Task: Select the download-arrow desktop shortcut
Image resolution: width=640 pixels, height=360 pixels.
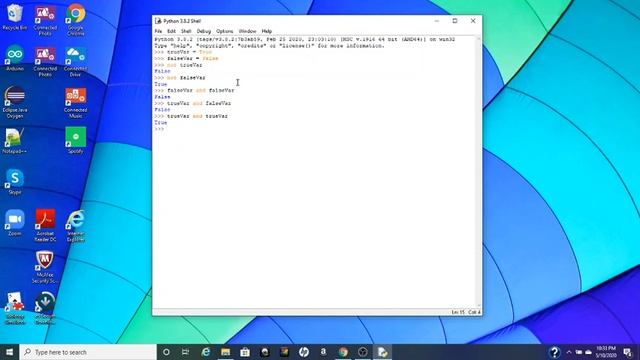Action: 45,308
